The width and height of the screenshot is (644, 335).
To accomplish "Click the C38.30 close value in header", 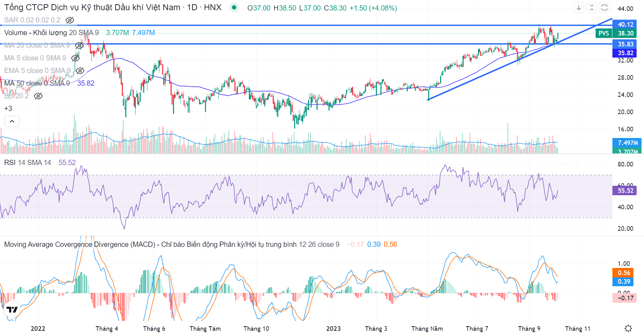I will tap(335, 8).
